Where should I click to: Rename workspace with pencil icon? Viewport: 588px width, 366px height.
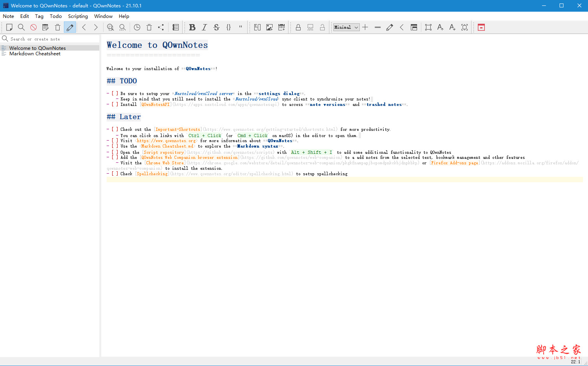[x=390, y=27]
